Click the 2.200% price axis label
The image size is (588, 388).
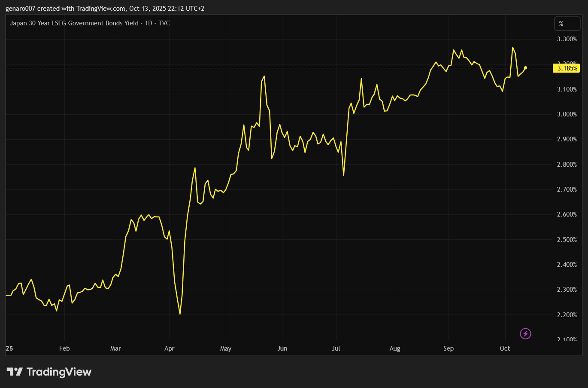(567, 315)
